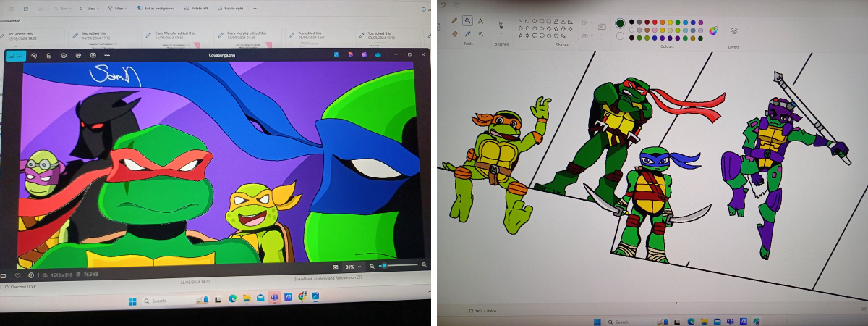Open the Layers panel icon in Paint
Screen dimensions: 868x326
click(x=733, y=30)
